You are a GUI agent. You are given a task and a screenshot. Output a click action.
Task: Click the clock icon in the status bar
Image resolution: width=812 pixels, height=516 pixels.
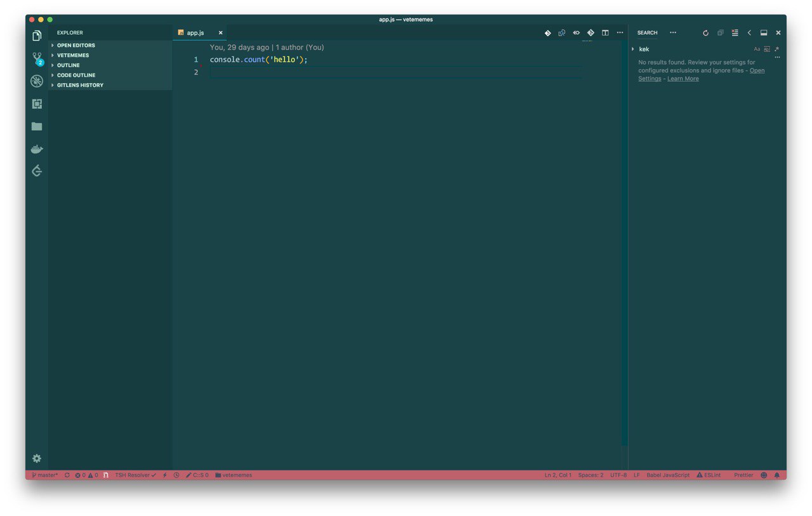click(x=176, y=475)
